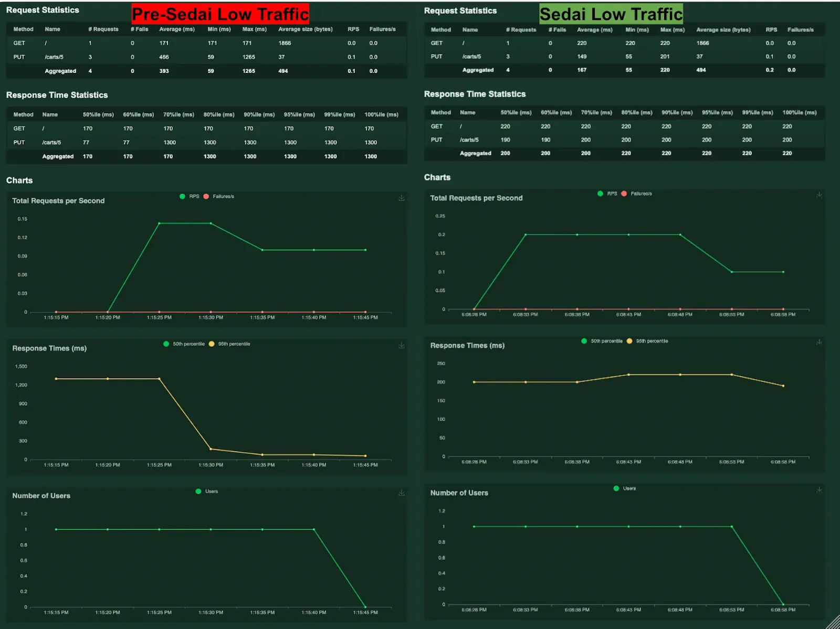
Task: Toggle Users series in Pre-Sedai users chart
Action: click(x=207, y=492)
